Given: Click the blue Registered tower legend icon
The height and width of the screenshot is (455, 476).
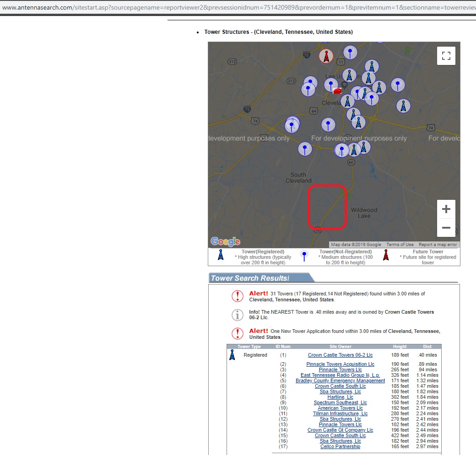Looking at the screenshot, I should pos(221,255).
